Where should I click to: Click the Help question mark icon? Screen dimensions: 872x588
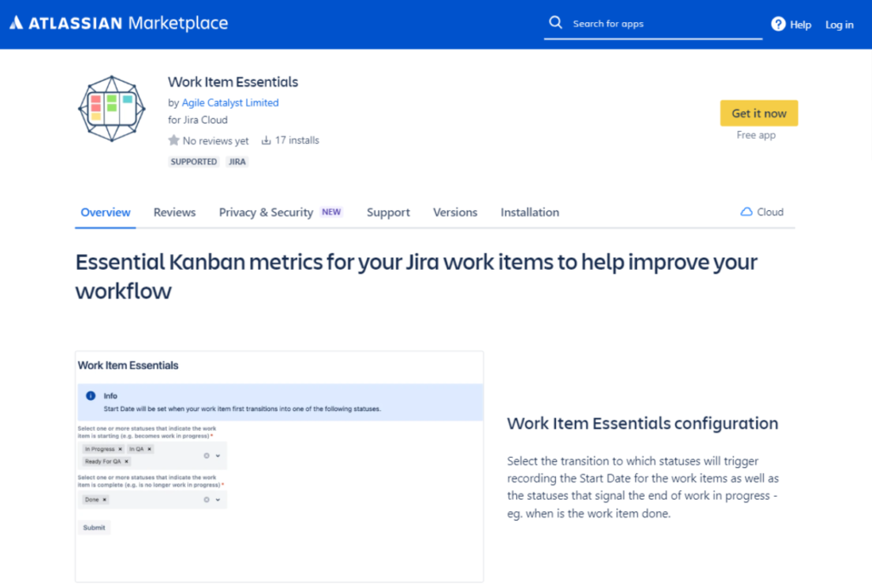778,24
